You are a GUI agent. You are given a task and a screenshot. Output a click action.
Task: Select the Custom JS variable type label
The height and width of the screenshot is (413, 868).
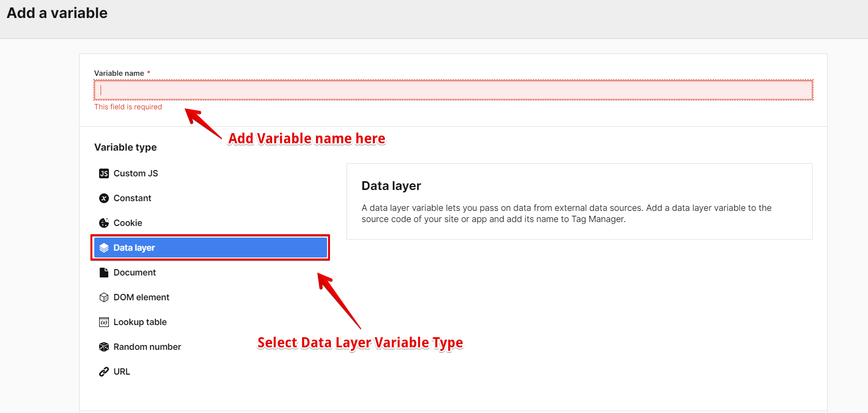[x=136, y=173]
